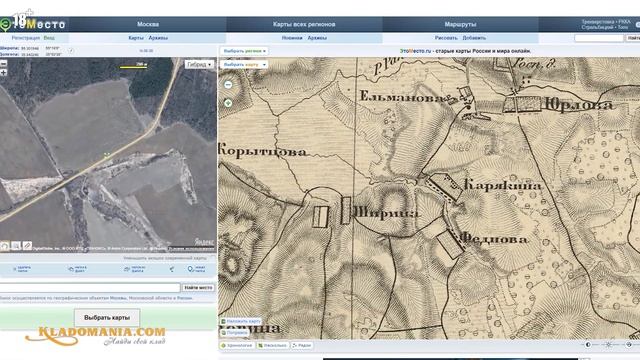Click the Yandex terms link on satellite map
The width and height of the screenshot is (640, 360).
(x=191, y=249)
